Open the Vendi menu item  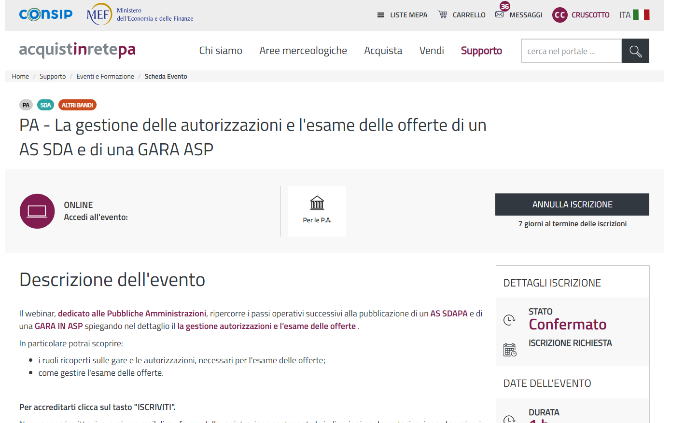[x=432, y=51]
